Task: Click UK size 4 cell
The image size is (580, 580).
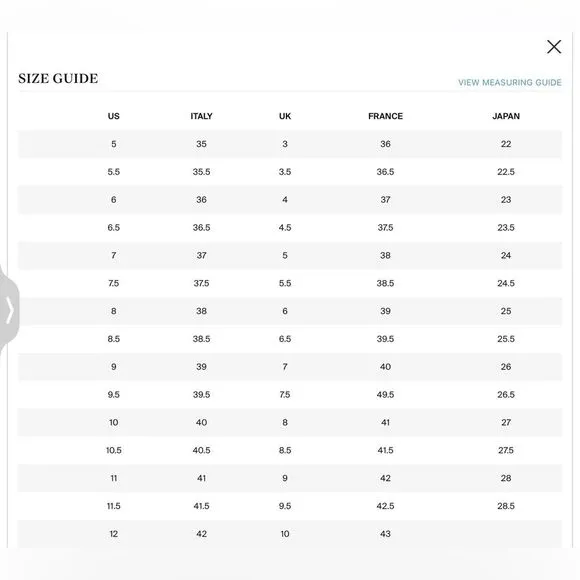Action: [285, 200]
